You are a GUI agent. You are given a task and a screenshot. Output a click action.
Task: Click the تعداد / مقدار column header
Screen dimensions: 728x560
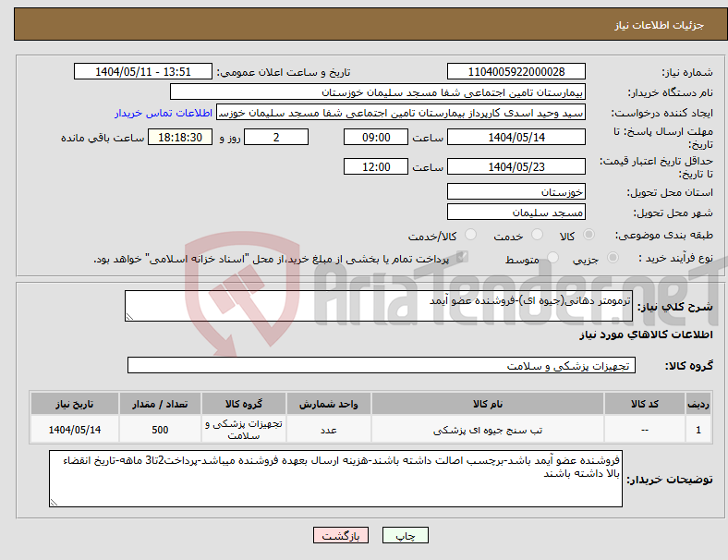(160, 404)
